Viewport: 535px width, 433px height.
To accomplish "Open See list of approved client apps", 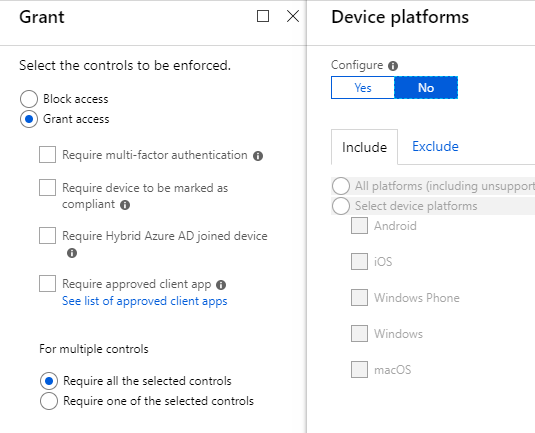I will click(x=145, y=301).
